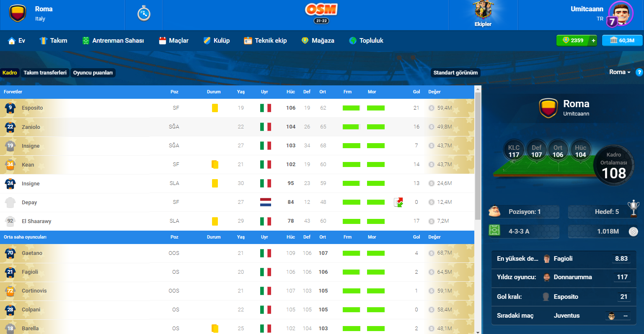Click the Hüc 104 rating badge
This screenshot has height=334, width=644.
pyautogui.click(x=580, y=151)
